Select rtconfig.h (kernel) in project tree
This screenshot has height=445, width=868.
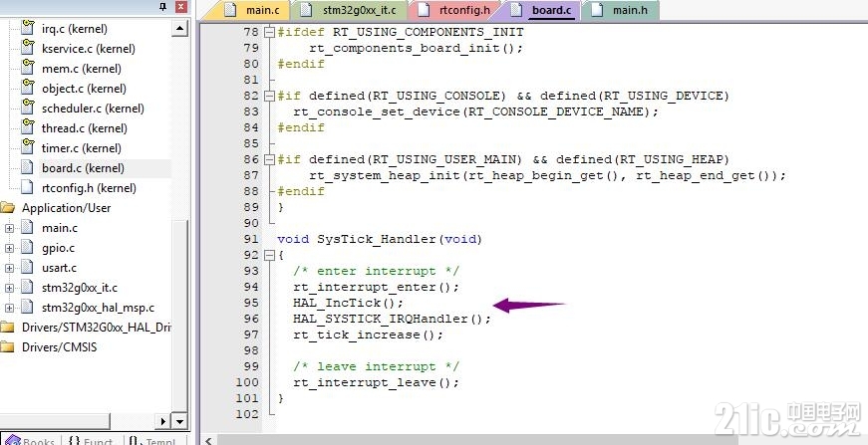pos(89,188)
